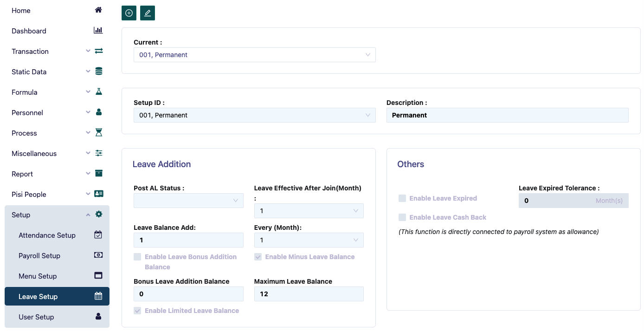
Task: Click the Dashboard bar chart icon
Action: (x=98, y=31)
